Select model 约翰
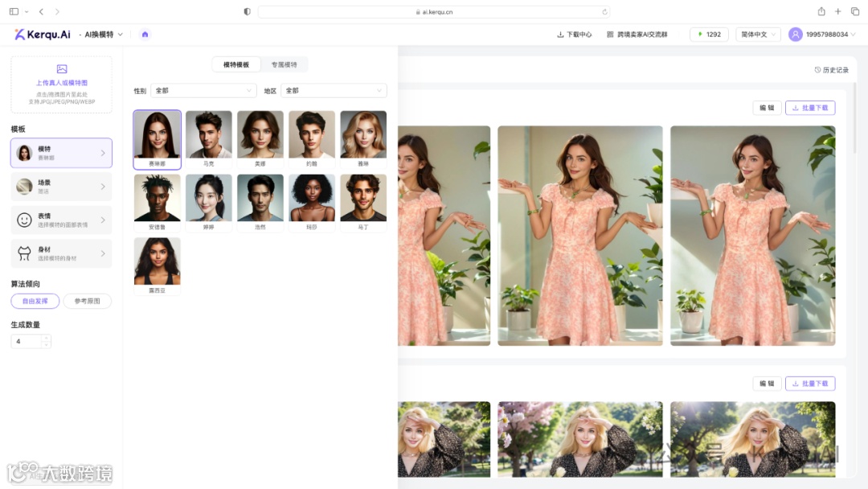This screenshot has height=489, width=868. (x=312, y=140)
